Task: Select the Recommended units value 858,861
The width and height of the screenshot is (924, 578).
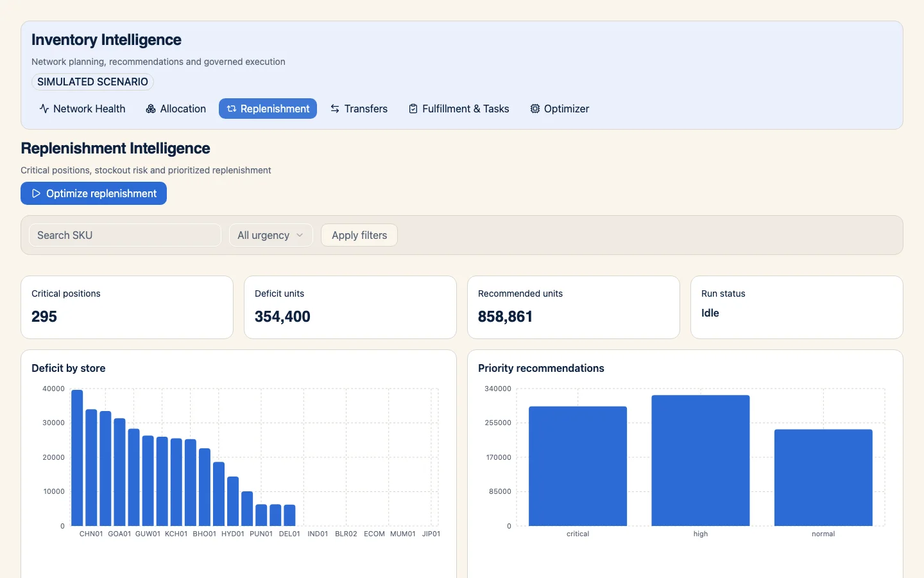Action: tap(505, 317)
